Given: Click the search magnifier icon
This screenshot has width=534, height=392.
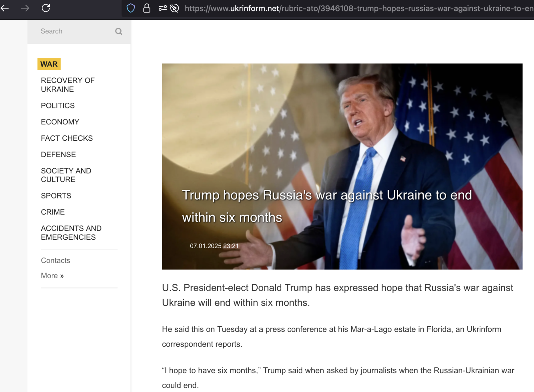Looking at the screenshot, I should [118, 31].
